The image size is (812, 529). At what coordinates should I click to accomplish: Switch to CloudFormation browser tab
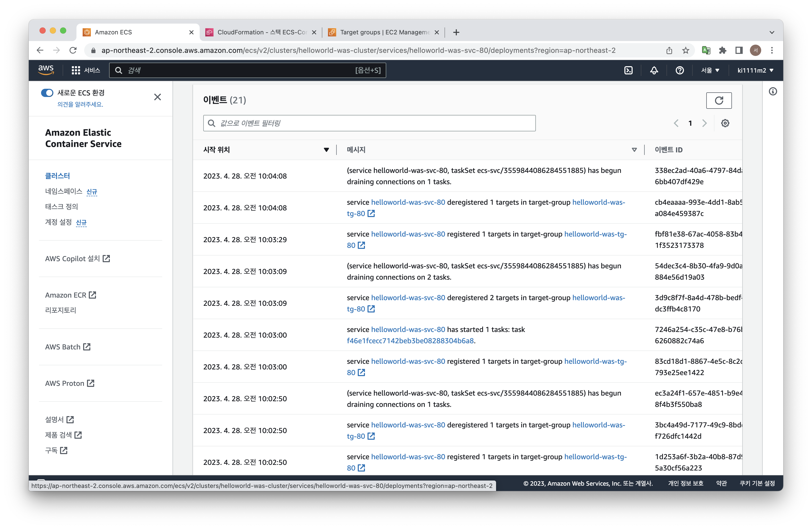point(262,32)
